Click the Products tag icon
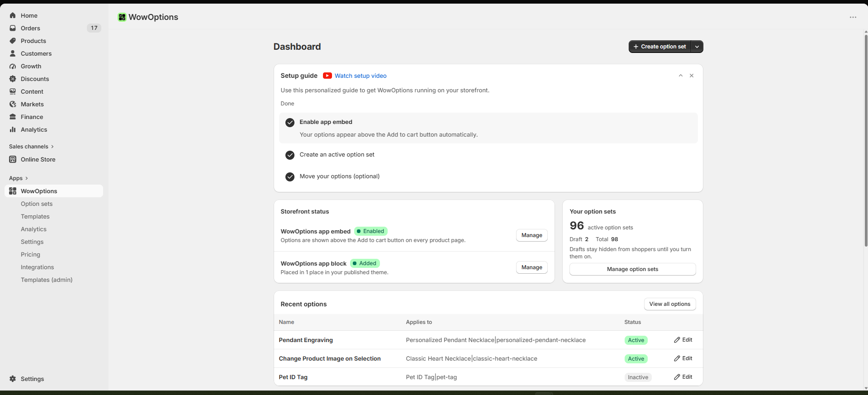The height and width of the screenshot is (395, 868). click(x=13, y=41)
